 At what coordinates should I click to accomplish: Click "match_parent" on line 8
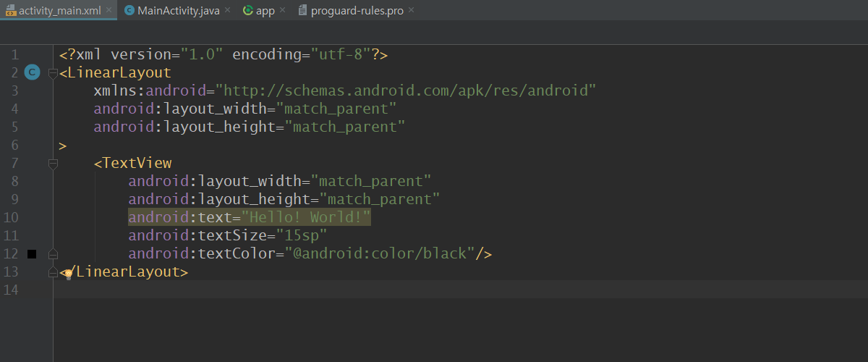tap(371, 181)
